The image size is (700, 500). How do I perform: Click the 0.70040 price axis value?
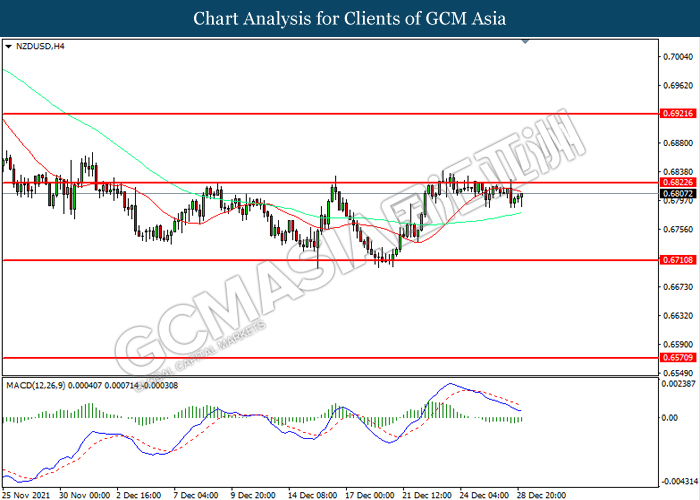pos(678,57)
